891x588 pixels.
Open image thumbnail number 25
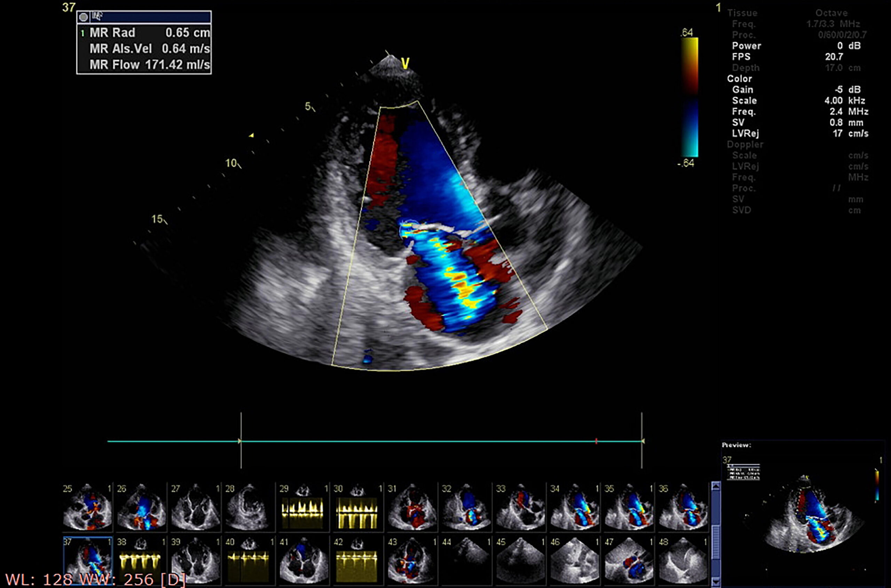coord(87,507)
